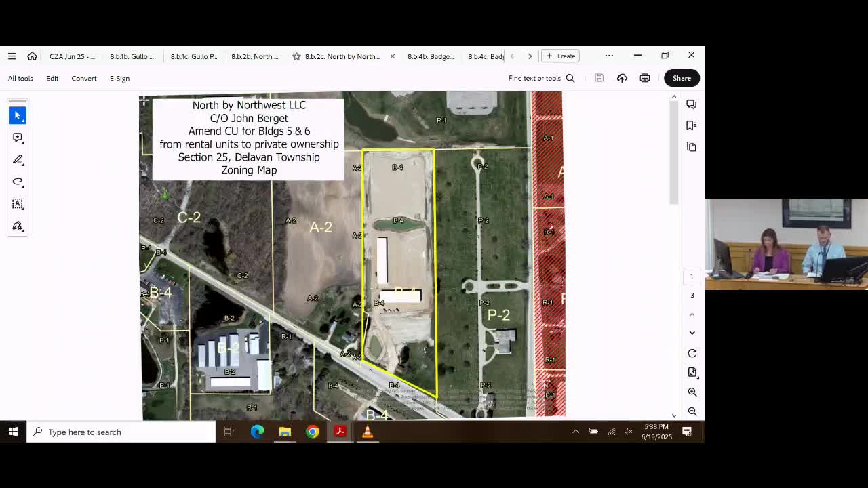The width and height of the screenshot is (868, 488).
Task: Click the battery status tray icon
Action: (593, 432)
